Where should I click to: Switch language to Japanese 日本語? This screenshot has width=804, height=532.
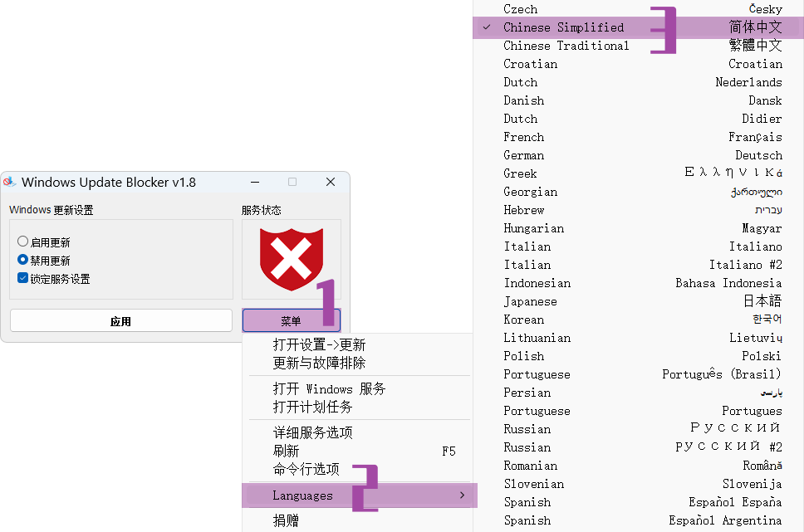(639, 301)
